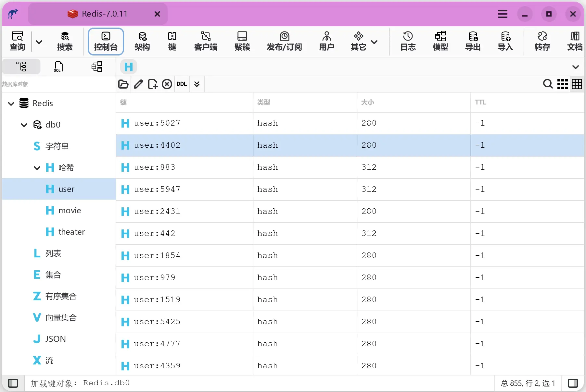Switch to icon grid view

[x=562, y=84]
